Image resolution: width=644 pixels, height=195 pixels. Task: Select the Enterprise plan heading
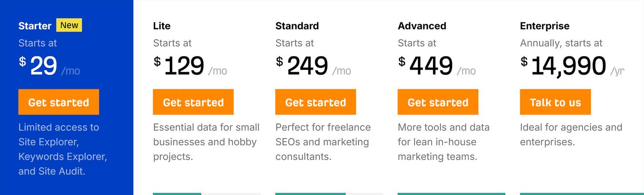tap(545, 26)
